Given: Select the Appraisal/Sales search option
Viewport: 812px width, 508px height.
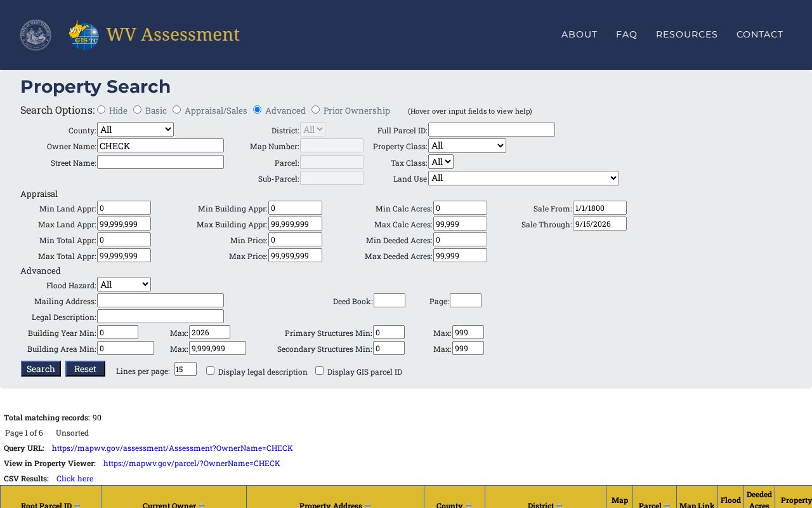Looking at the screenshot, I should (176, 110).
